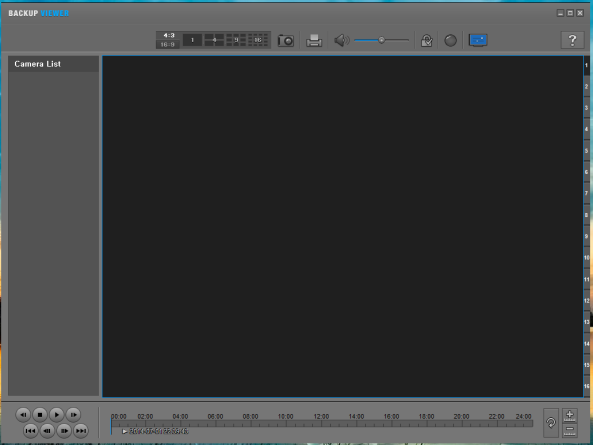Screen dimensions: 593x445
Task: Open help with the question mark button
Action: pos(572,40)
